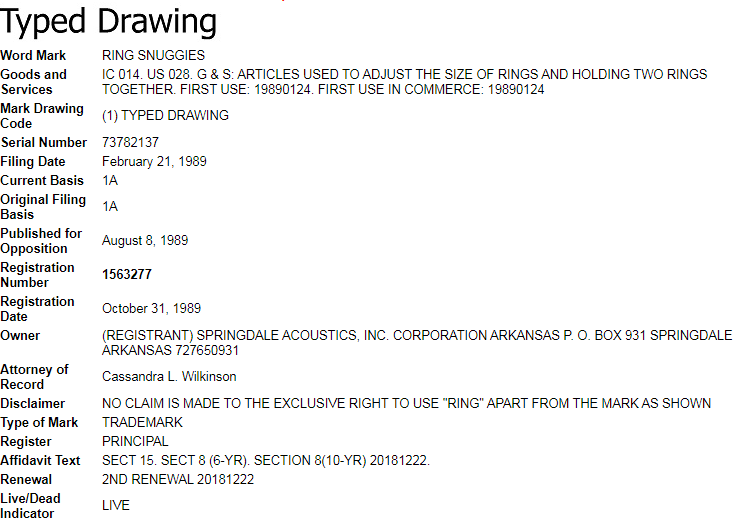Click the PRINCIPAL register value

point(135,442)
